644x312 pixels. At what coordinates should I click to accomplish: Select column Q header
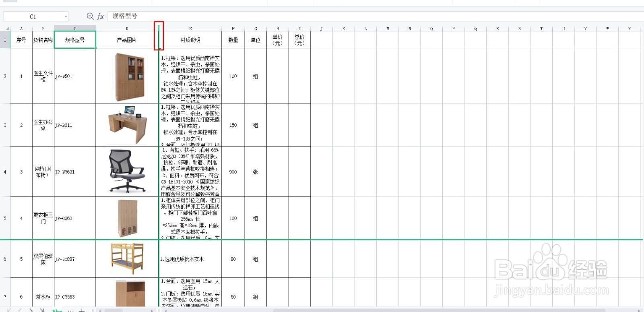click(x=475, y=29)
